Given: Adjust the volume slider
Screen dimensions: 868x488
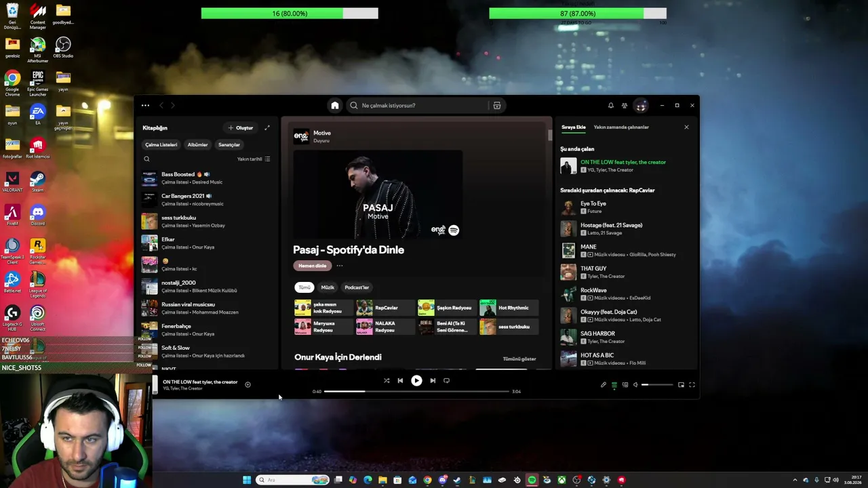Looking at the screenshot, I should 657,385.
